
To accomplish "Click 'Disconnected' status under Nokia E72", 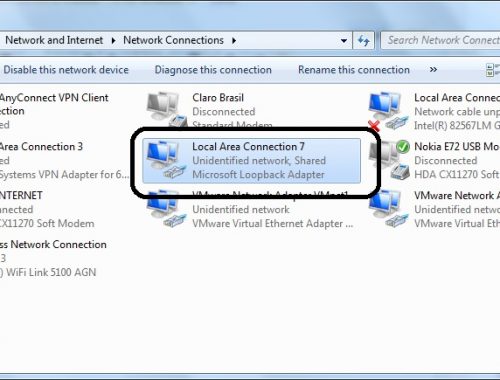I will 446,160.
